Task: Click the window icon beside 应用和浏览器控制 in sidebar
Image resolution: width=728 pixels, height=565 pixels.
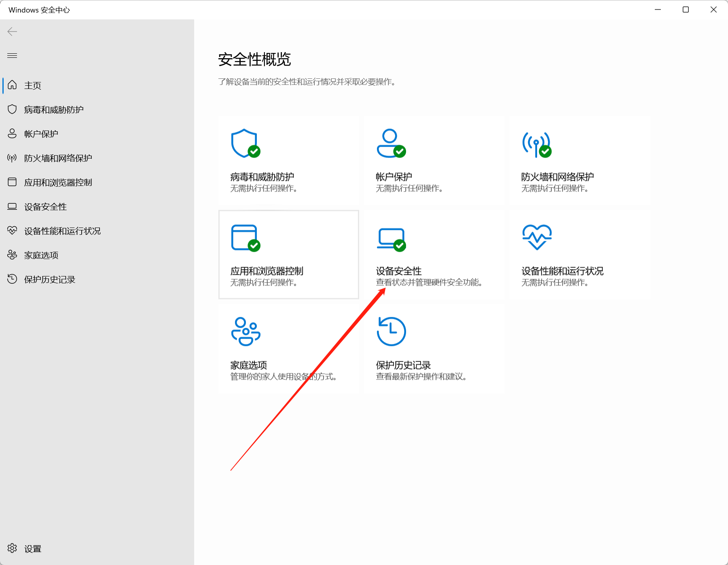Action: coord(12,182)
